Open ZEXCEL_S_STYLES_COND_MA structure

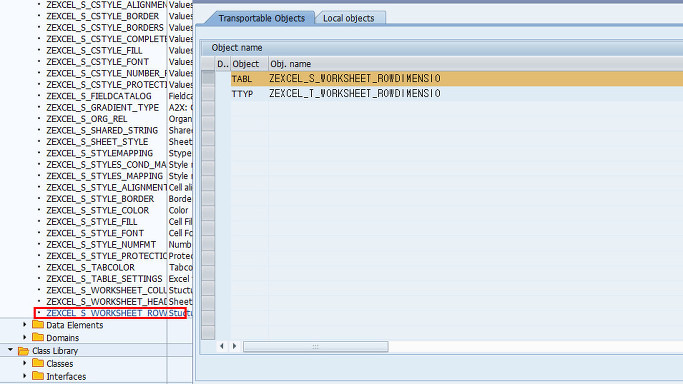(x=107, y=165)
